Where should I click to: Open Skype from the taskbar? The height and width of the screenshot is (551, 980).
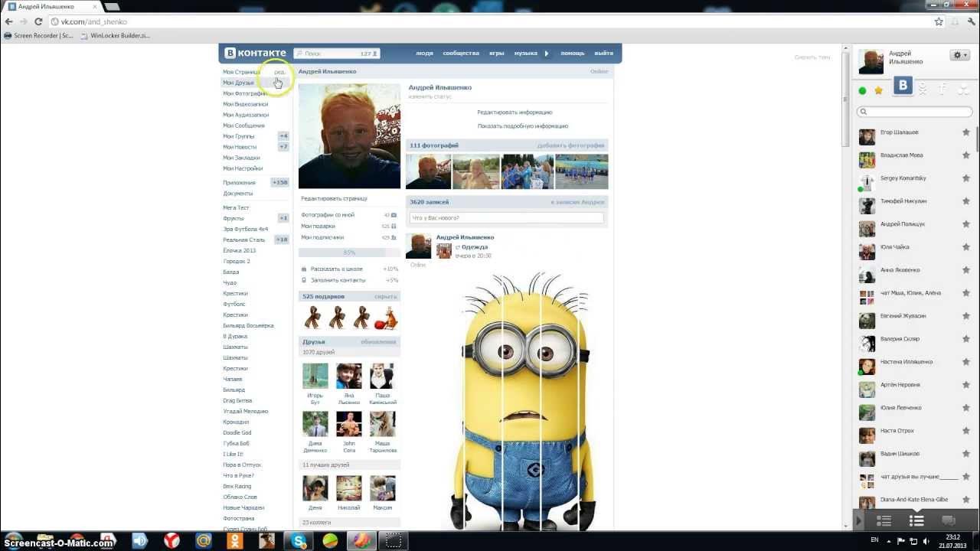coord(298,541)
